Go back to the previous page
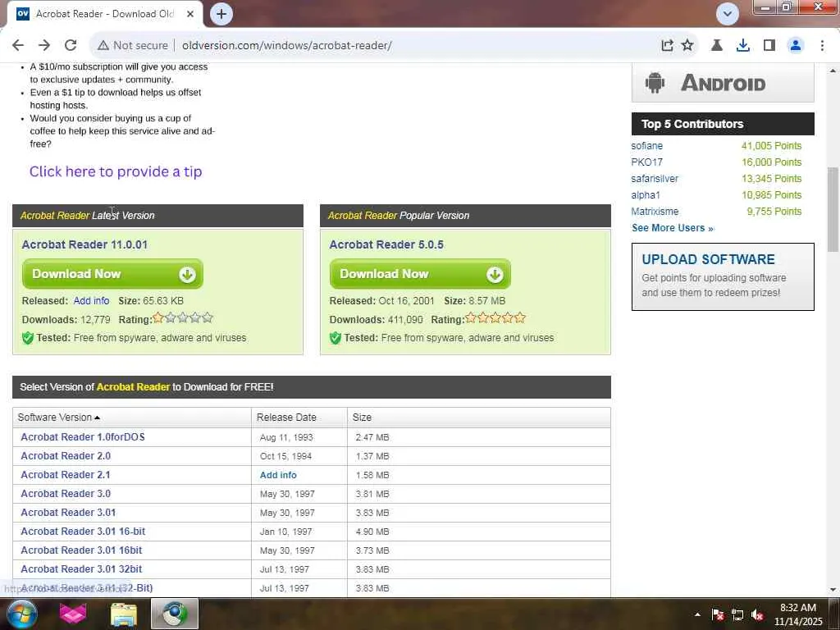 18,46
